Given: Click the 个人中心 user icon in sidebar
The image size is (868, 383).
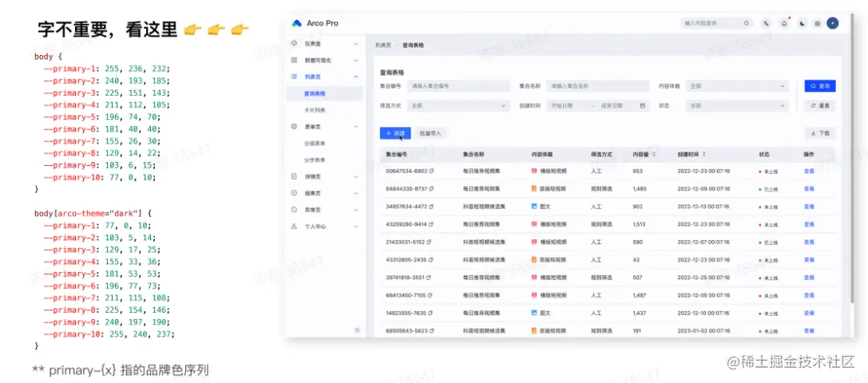Looking at the screenshot, I should 294,227.
